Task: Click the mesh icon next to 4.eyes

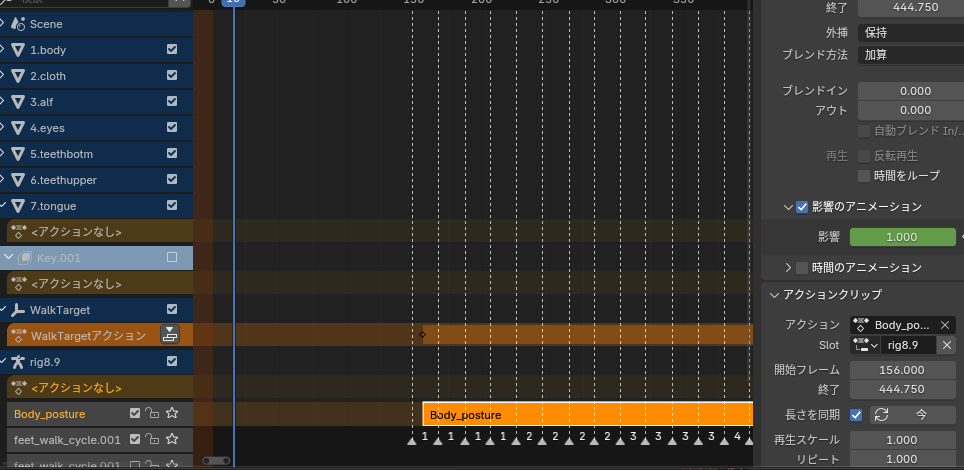Action: 18,128
